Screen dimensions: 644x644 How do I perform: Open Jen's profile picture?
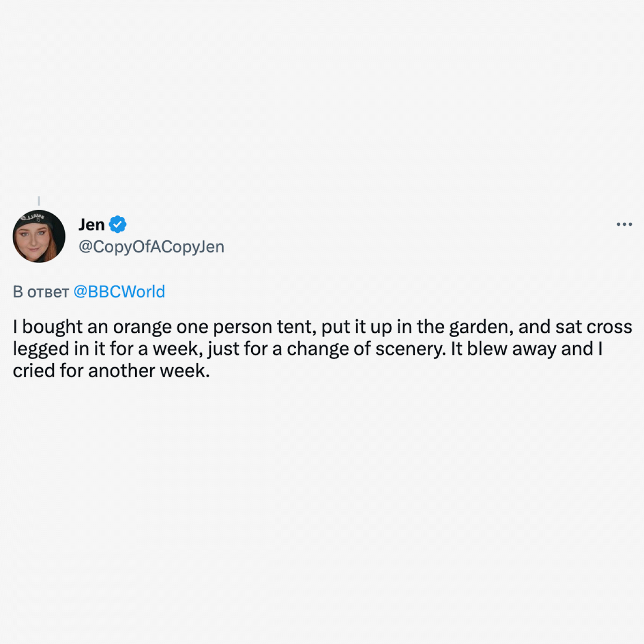coord(39,236)
